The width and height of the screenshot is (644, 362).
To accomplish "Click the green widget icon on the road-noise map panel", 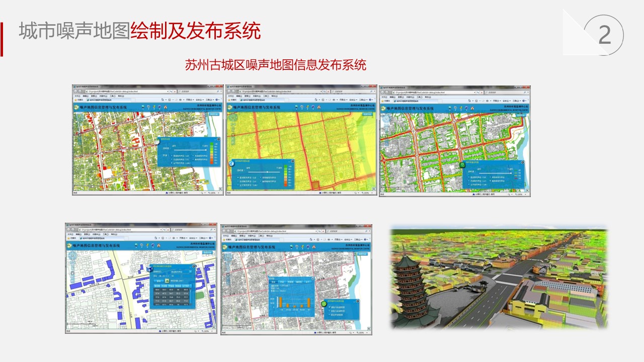I will click(x=462, y=165).
